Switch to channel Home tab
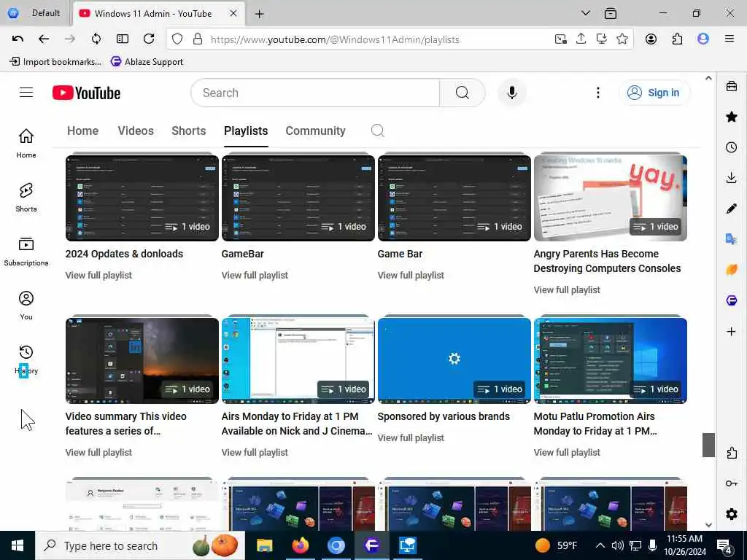This screenshot has width=747, height=560. 83,131
